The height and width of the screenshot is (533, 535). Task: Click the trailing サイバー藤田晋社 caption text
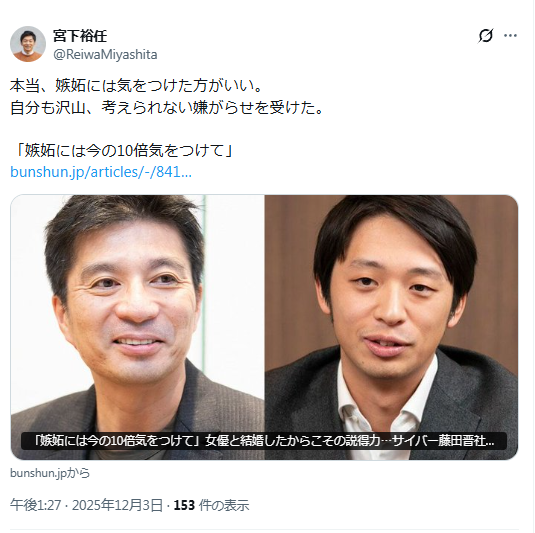coord(443,441)
